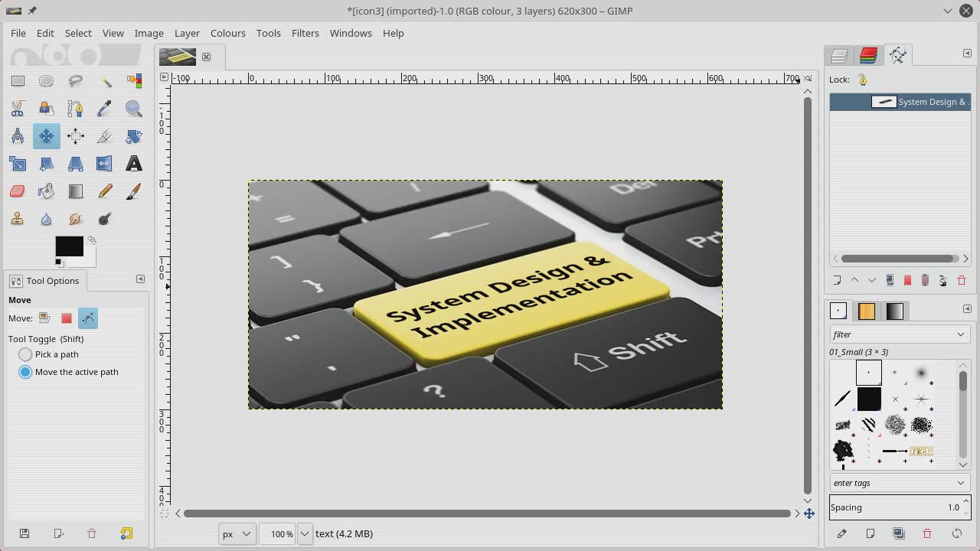This screenshot has width=980, height=551.
Task: Open Tool Options tab configuration menu
Action: click(x=140, y=279)
